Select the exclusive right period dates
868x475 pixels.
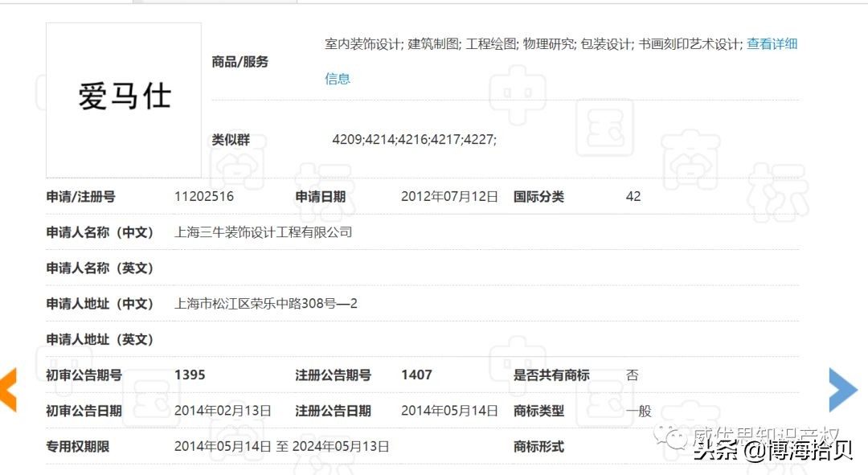click(x=282, y=447)
